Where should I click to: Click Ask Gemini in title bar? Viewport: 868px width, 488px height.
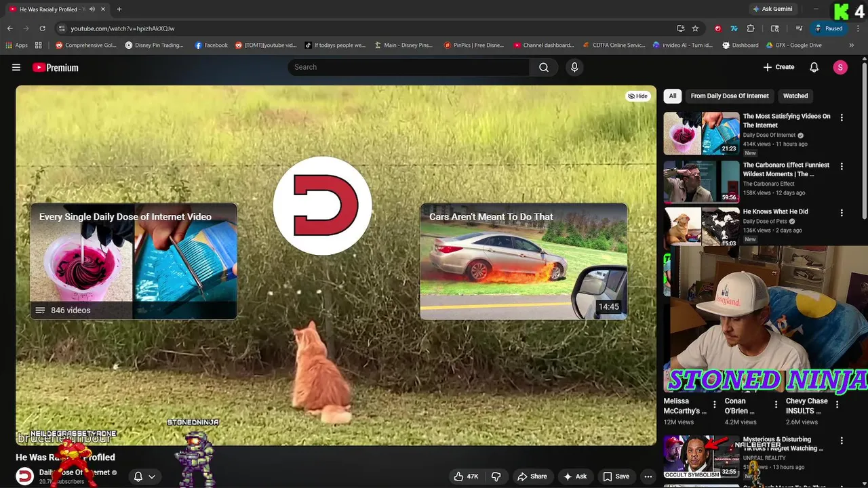click(x=772, y=9)
